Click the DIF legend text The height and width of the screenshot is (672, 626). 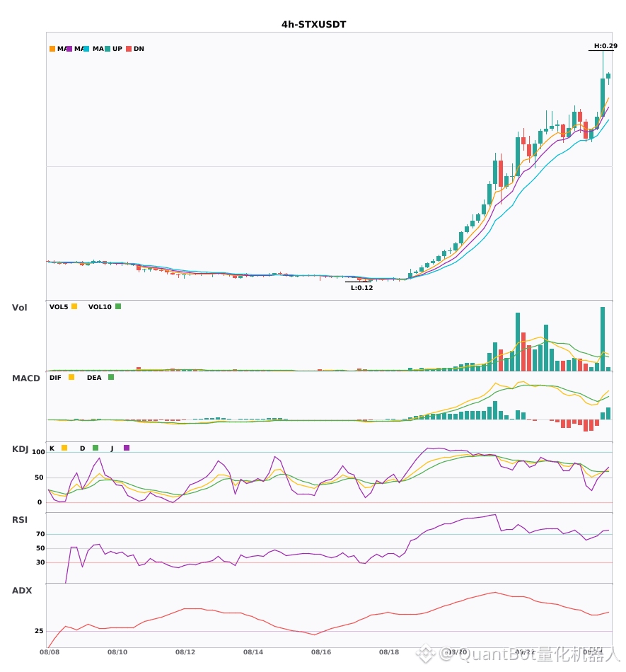pyautogui.click(x=55, y=378)
